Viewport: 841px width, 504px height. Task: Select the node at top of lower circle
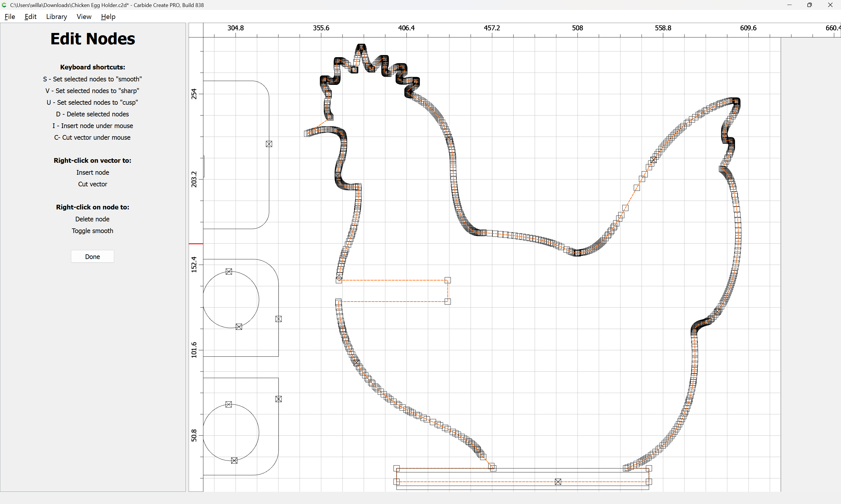click(228, 405)
